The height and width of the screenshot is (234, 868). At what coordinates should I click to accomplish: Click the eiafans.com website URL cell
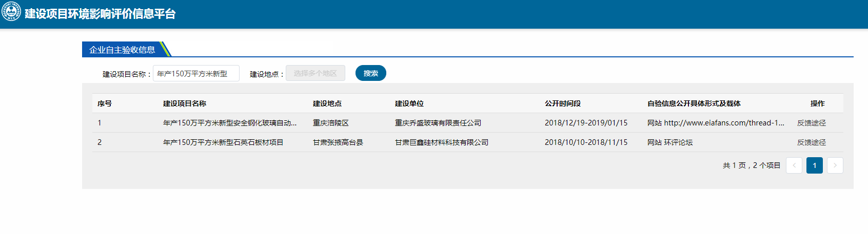click(716, 123)
